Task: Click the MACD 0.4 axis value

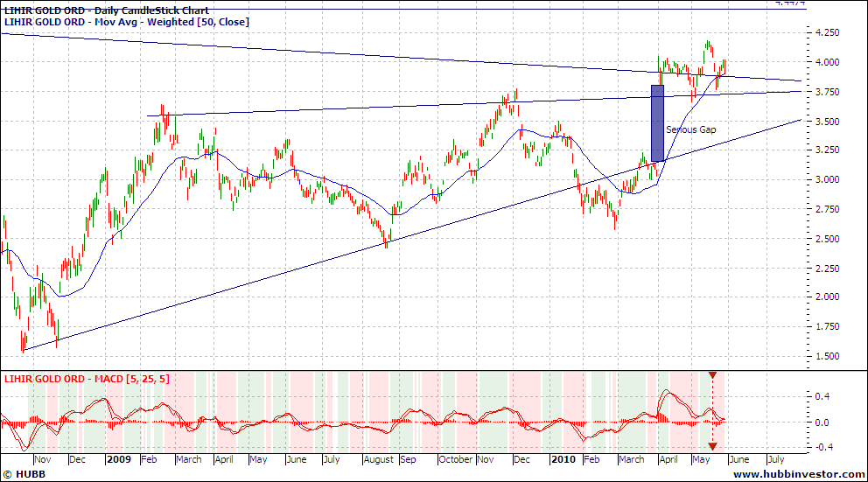Action: pyautogui.click(x=822, y=396)
